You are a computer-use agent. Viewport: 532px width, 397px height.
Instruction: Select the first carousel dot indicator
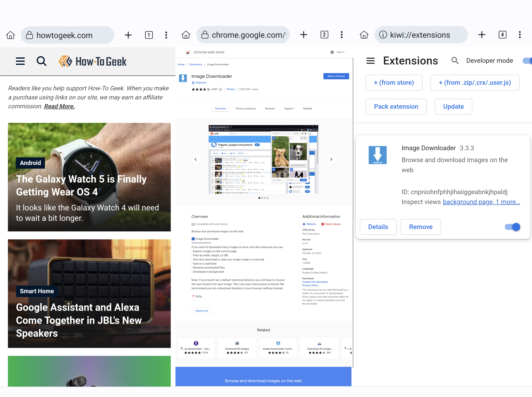(x=259, y=198)
